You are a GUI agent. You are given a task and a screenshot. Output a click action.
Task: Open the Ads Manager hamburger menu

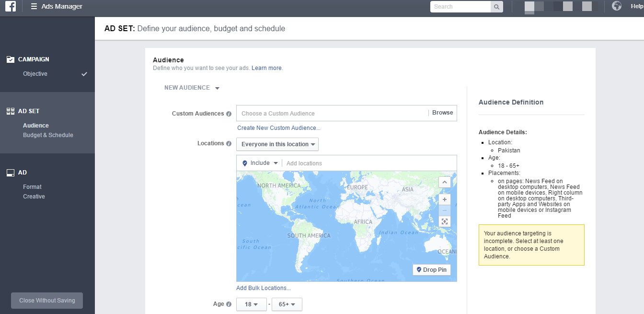pyautogui.click(x=34, y=6)
